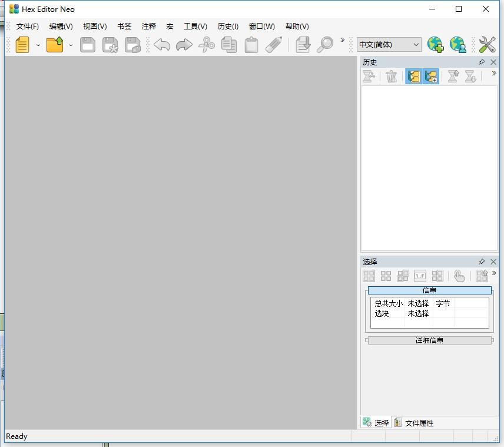Close the 历史 panel
This screenshot has height=447, width=504.
coord(493,62)
